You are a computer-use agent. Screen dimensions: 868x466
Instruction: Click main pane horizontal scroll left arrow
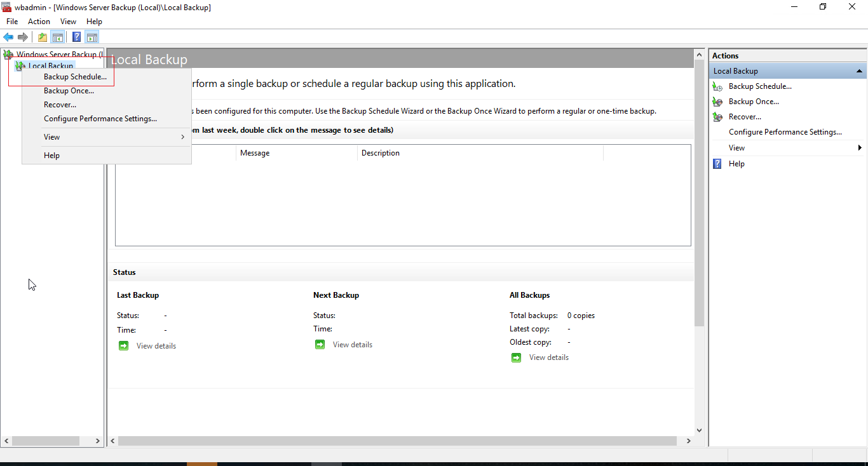coord(113,441)
